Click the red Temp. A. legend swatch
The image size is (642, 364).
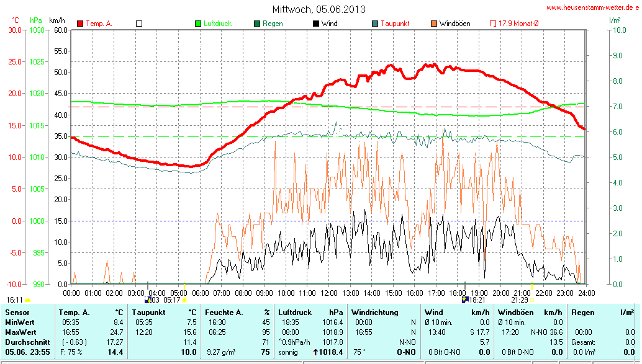coord(80,24)
